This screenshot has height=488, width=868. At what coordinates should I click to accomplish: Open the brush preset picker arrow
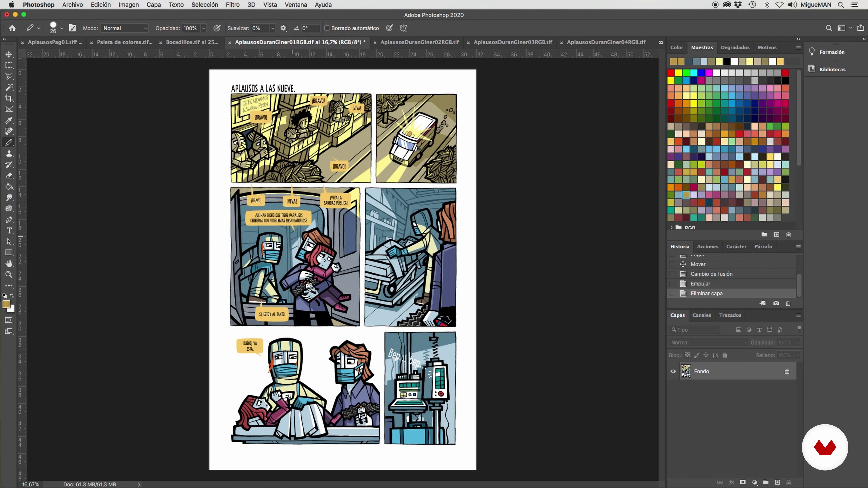click(62, 28)
